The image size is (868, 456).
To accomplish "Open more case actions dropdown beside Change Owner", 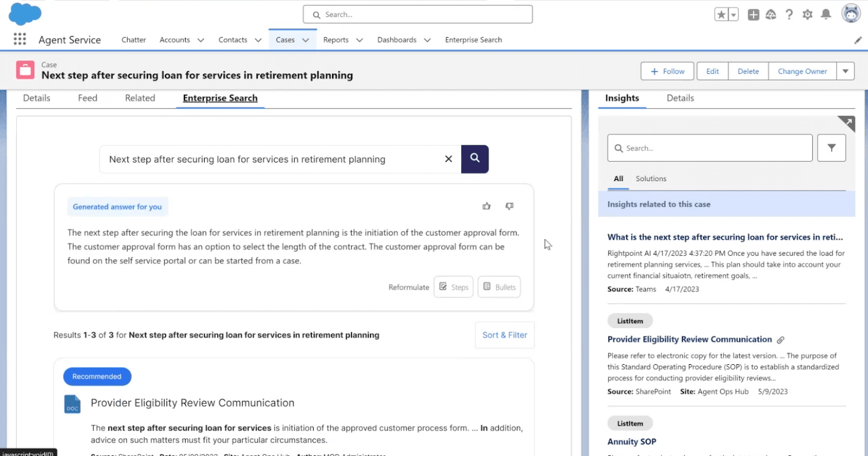I will point(845,71).
